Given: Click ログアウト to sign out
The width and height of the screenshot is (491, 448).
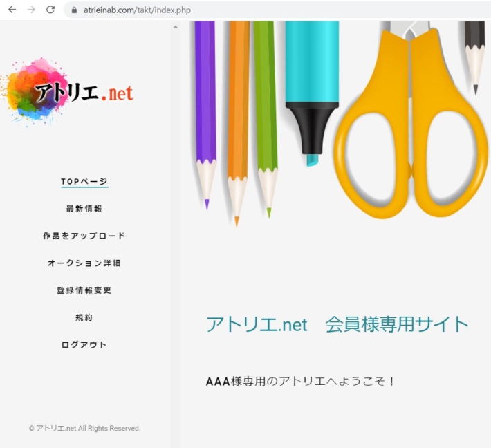Looking at the screenshot, I should tap(84, 345).
